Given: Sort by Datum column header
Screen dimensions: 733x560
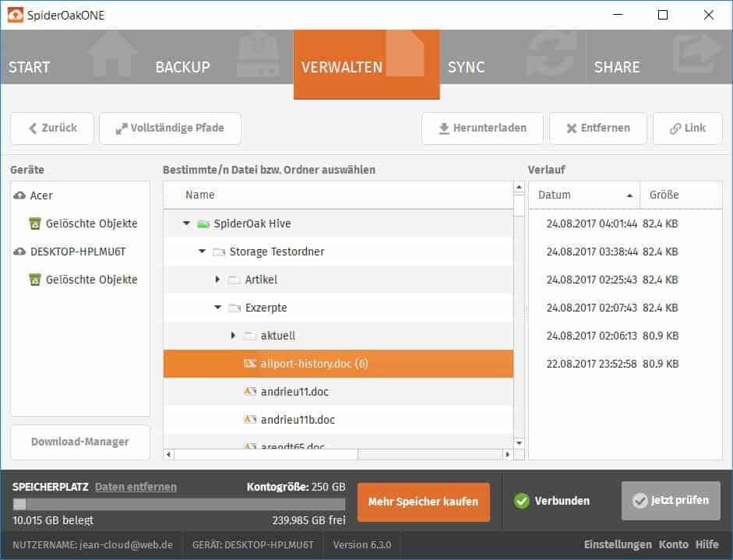Looking at the screenshot, I should point(584,195).
